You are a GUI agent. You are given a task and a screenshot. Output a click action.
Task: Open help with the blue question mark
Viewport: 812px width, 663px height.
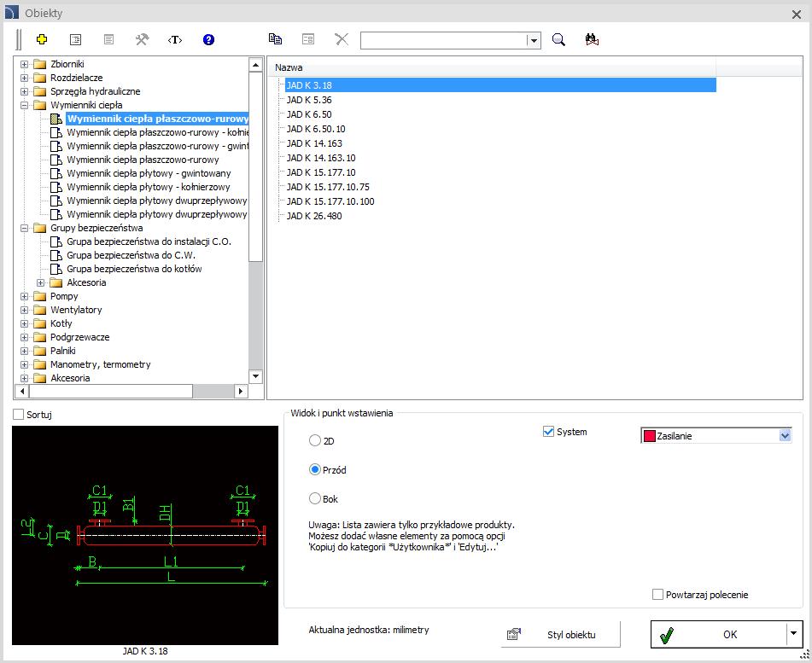click(208, 39)
